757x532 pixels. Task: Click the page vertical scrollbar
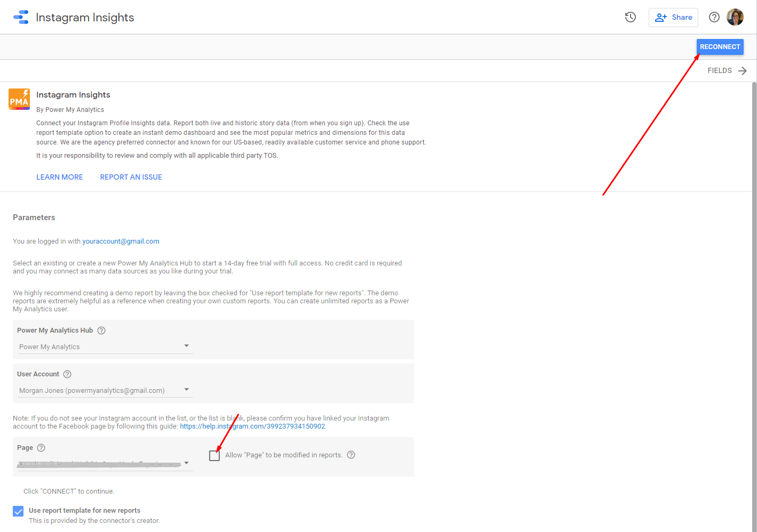click(x=754, y=307)
